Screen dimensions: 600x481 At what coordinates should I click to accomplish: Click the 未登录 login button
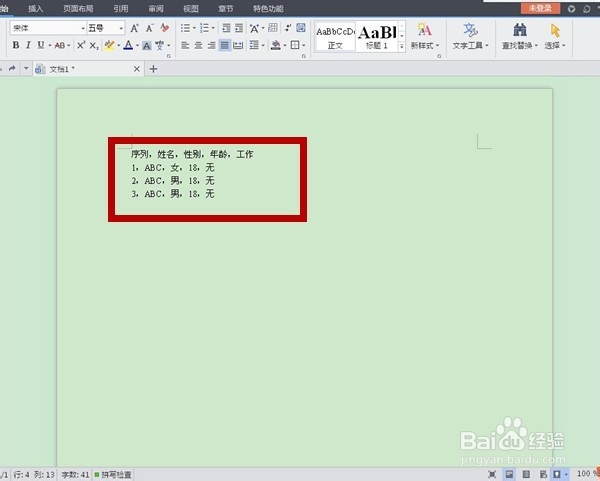click(x=540, y=8)
